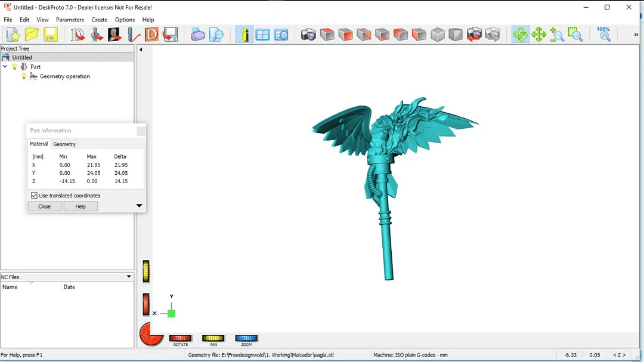Image resolution: width=644 pixels, height=362 pixels.
Task: Click the portrait bitmap with red arrow icon
Action: (114, 35)
